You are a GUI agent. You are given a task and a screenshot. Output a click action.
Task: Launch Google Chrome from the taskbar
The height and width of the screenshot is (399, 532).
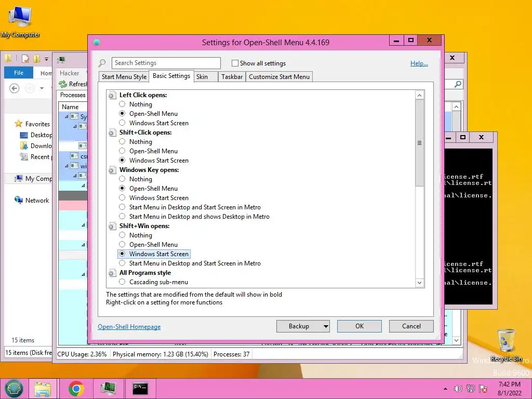point(76,389)
